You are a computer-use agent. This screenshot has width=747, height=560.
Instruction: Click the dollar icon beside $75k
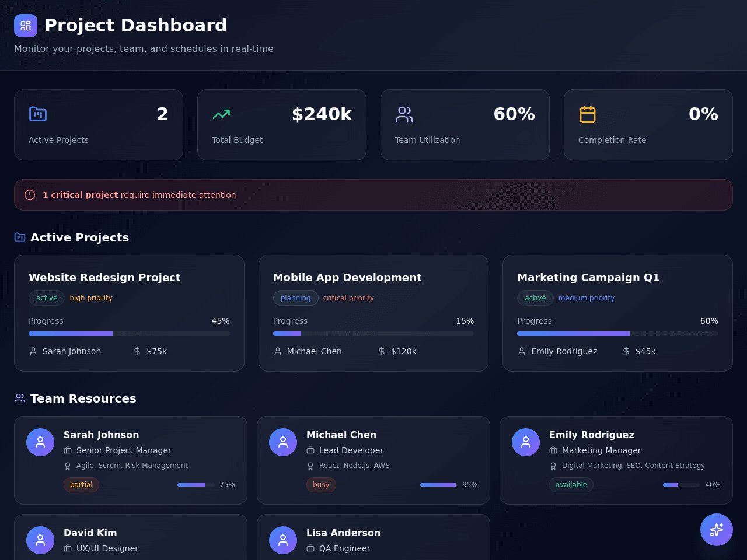137,351
